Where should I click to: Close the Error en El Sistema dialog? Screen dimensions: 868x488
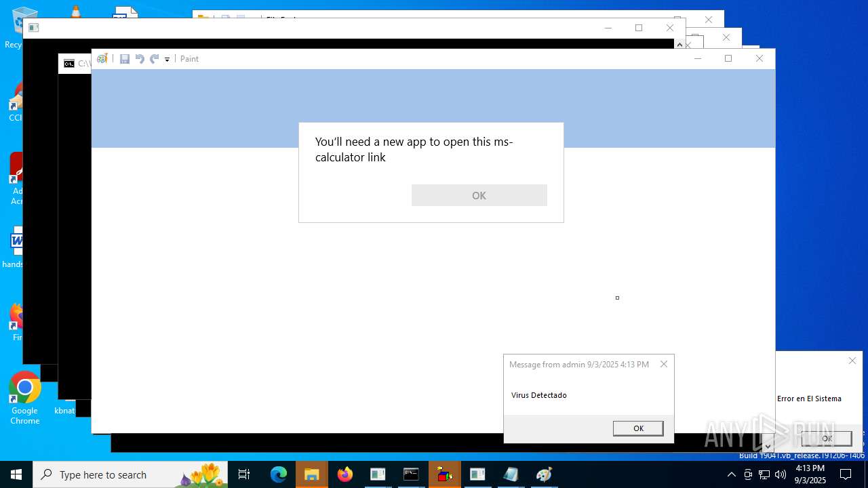(x=852, y=361)
